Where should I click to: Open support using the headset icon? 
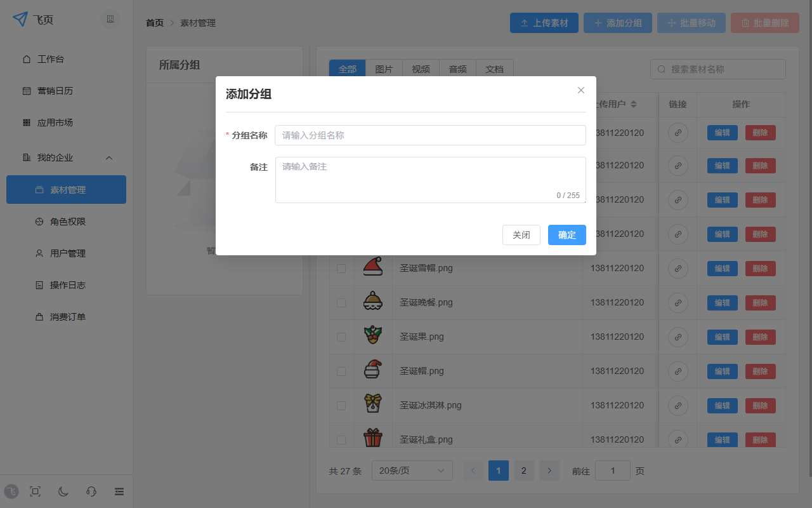coord(91,491)
